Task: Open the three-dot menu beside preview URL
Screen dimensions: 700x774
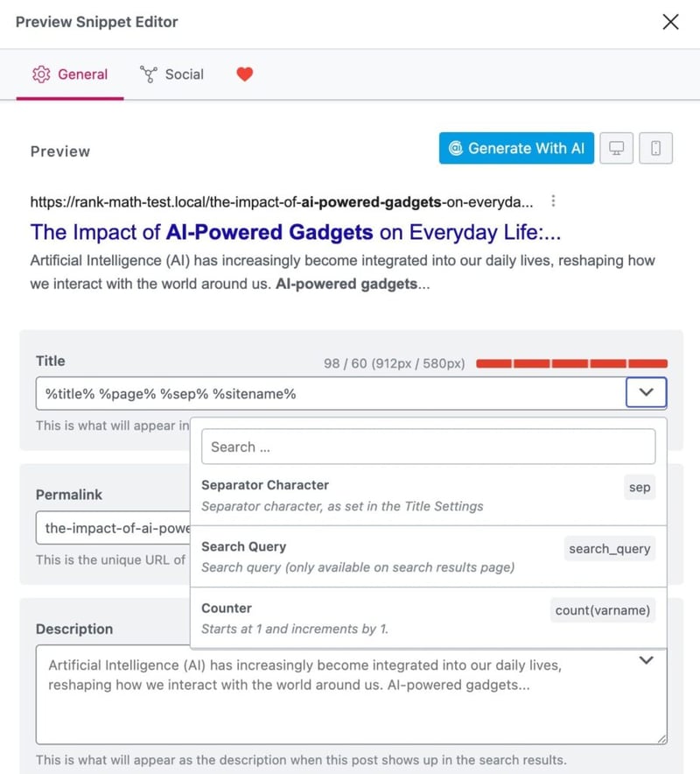Action: [x=553, y=201]
